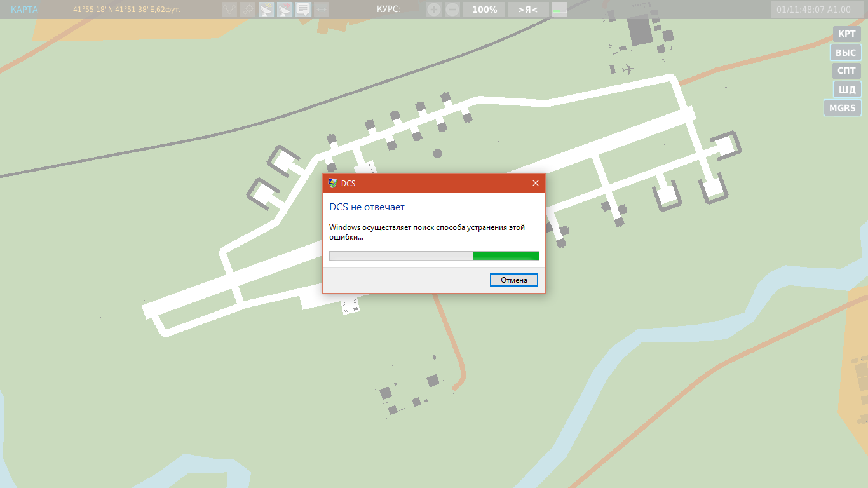Screen dimensions: 868x488
Task: Reset map zoom with 100% button
Action: 484,10
